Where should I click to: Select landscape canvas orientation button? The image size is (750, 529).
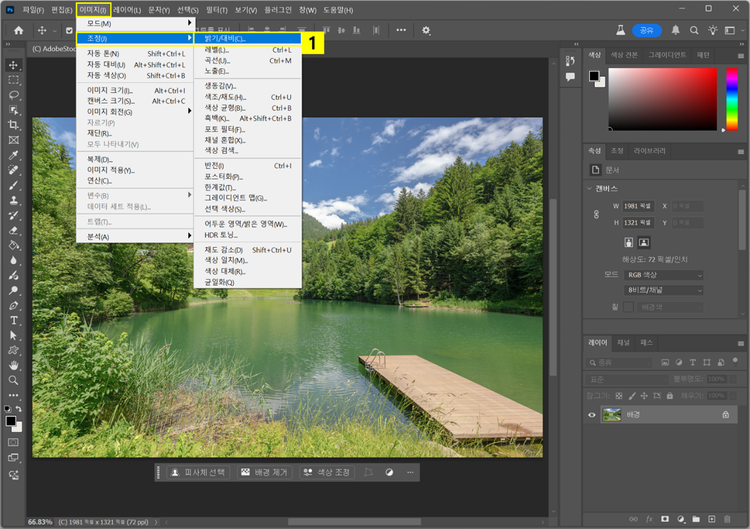(x=645, y=242)
